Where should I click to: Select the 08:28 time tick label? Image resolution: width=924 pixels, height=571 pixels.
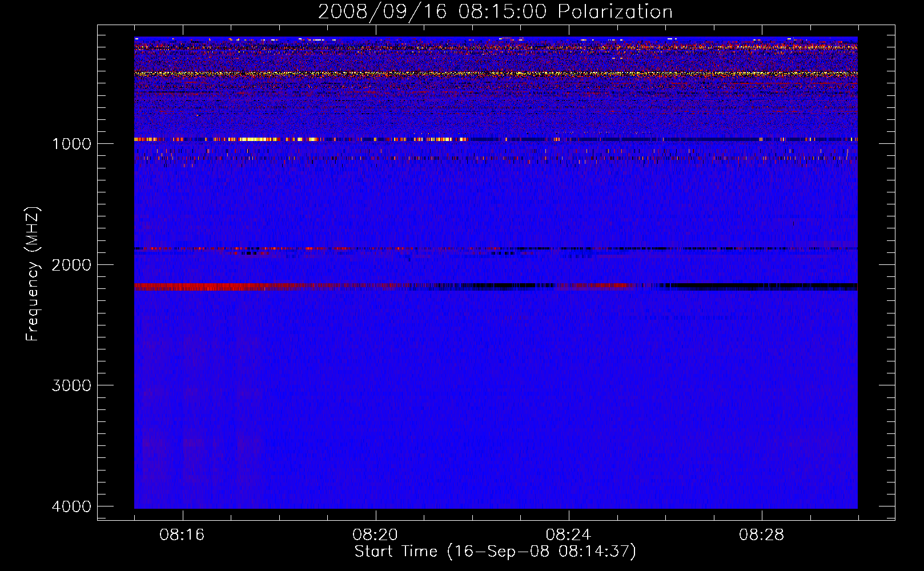tap(761, 535)
